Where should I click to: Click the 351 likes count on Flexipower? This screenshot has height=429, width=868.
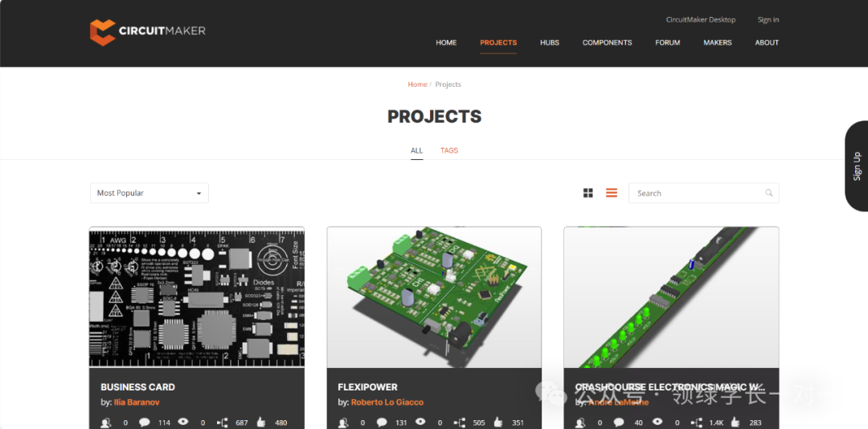(518, 423)
